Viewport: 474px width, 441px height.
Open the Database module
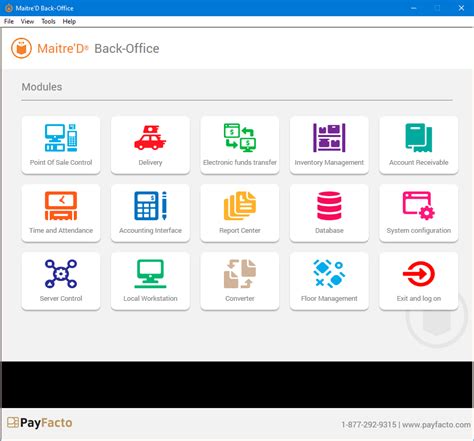coord(329,213)
